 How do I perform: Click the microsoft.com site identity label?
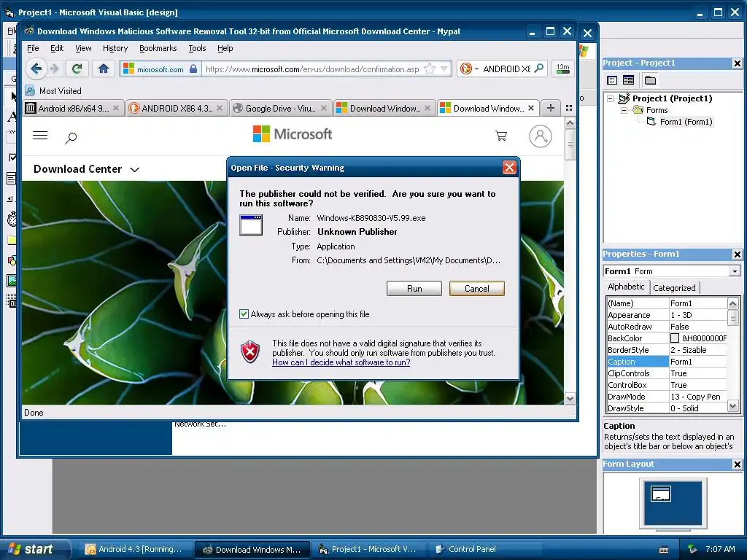160,69
